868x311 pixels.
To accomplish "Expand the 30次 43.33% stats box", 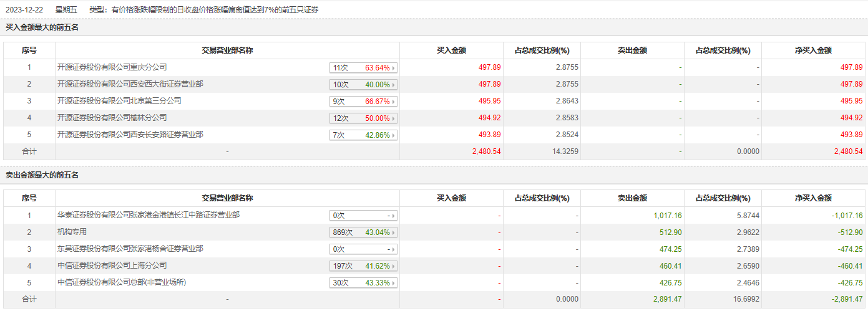I will click(x=363, y=283).
